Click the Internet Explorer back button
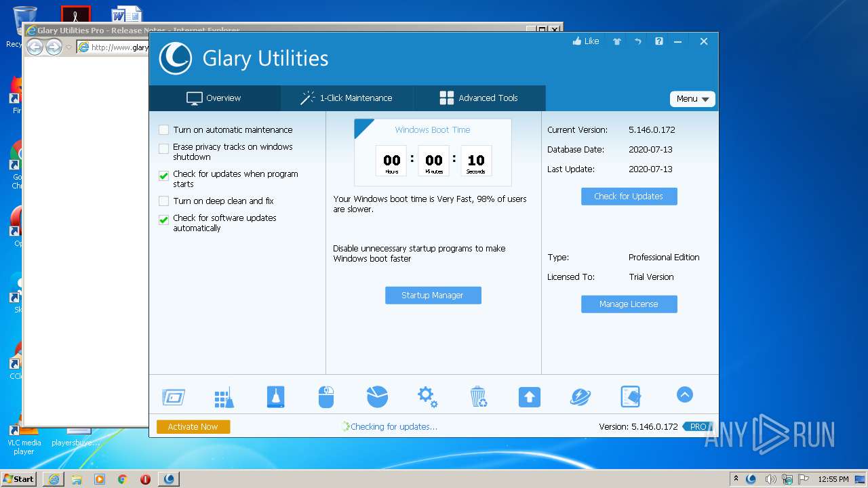 (35, 47)
